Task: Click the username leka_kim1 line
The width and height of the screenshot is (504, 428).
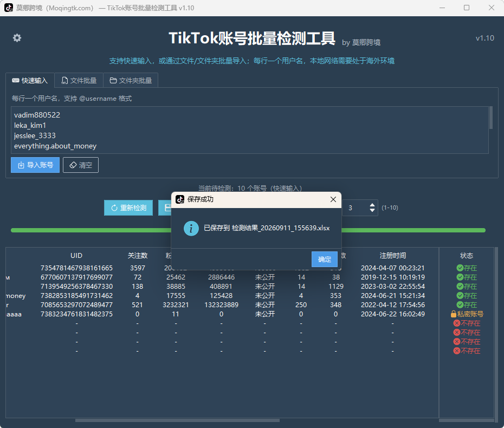Action: click(30, 125)
